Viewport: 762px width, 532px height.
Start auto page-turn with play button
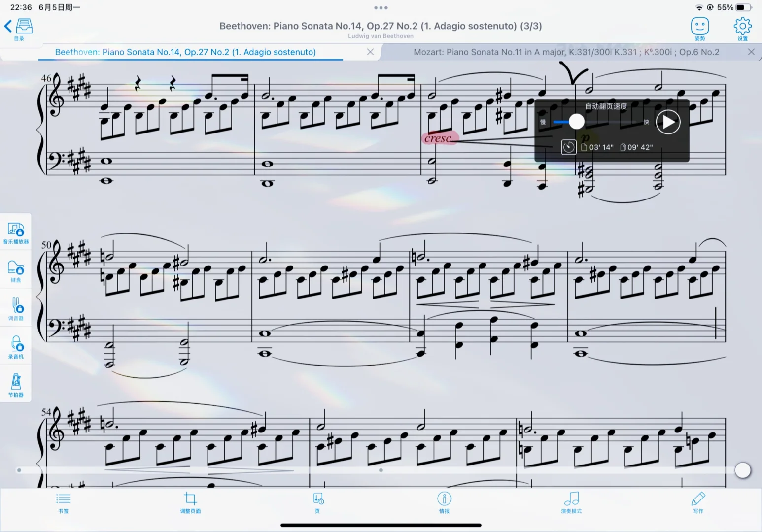[668, 122]
